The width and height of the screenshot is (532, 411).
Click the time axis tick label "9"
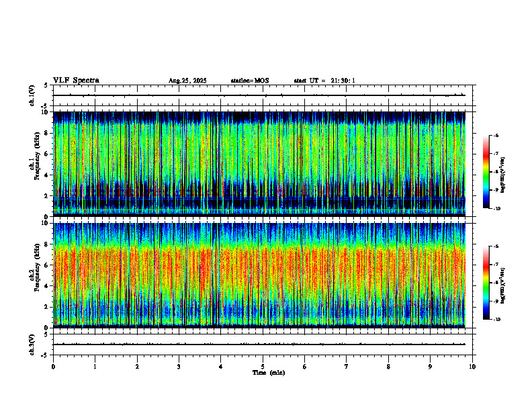click(430, 367)
